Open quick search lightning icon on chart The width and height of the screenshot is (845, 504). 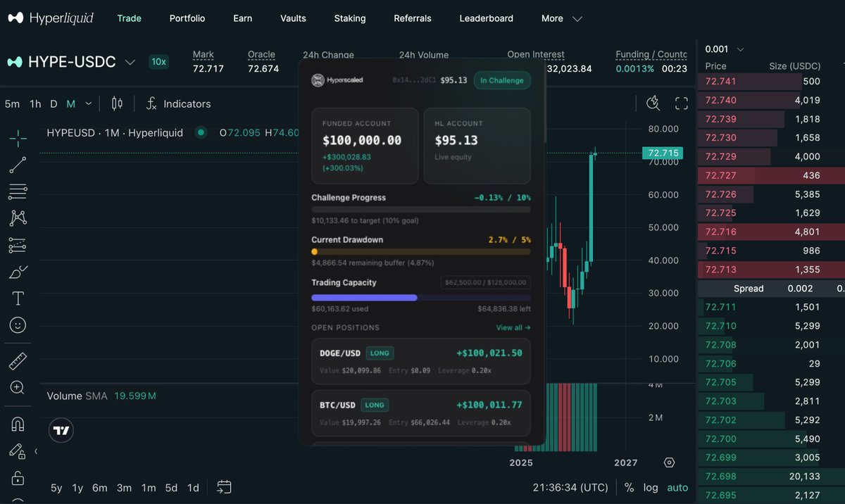tap(653, 103)
